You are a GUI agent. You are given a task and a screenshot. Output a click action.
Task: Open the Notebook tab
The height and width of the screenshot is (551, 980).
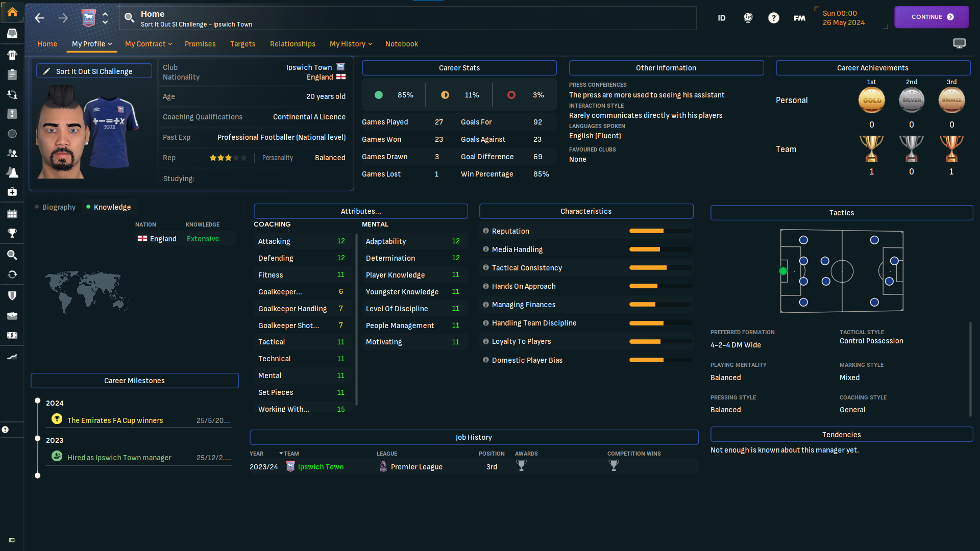[x=402, y=44]
